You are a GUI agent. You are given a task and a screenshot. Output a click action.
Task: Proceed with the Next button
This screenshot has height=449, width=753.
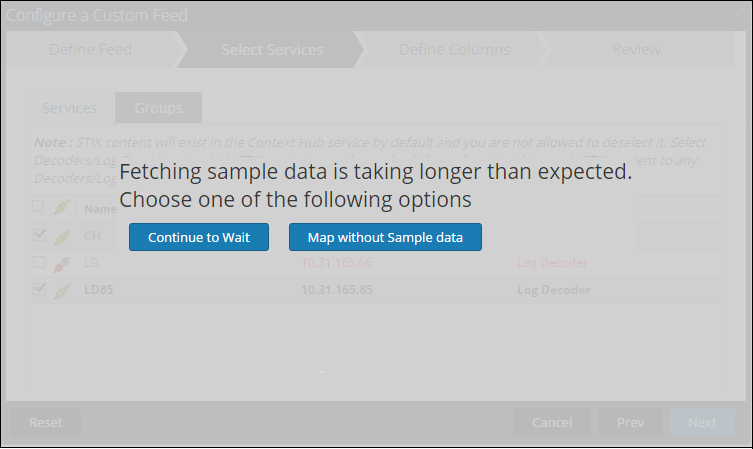click(x=702, y=422)
